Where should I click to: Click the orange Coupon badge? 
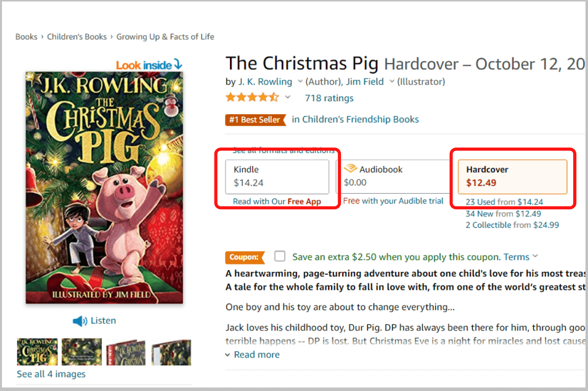click(245, 257)
